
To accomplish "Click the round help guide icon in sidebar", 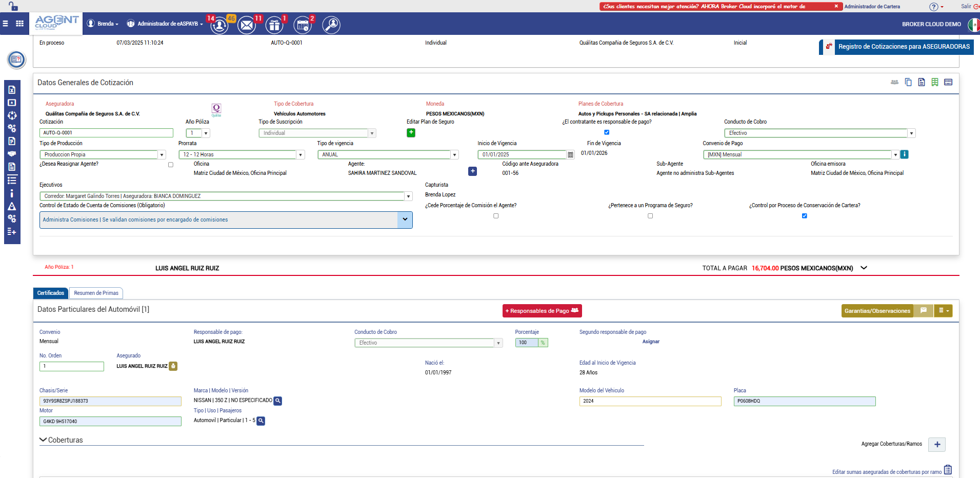I will [x=16, y=59].
